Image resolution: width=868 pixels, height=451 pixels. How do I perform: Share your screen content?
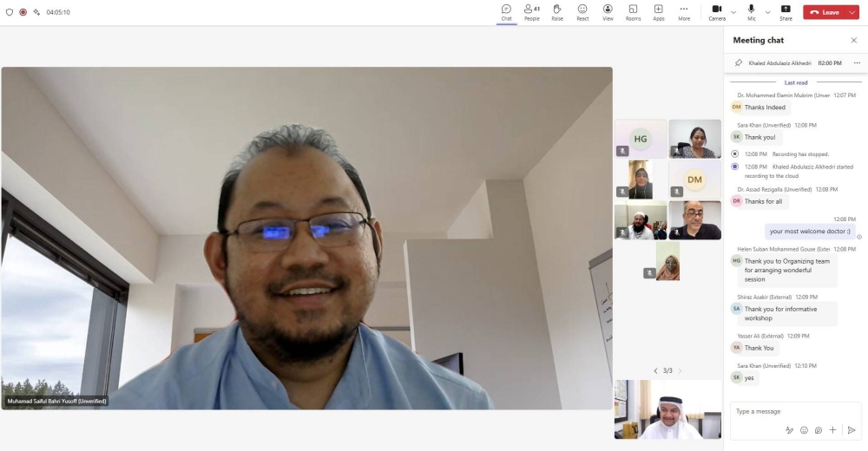point(786,12)
